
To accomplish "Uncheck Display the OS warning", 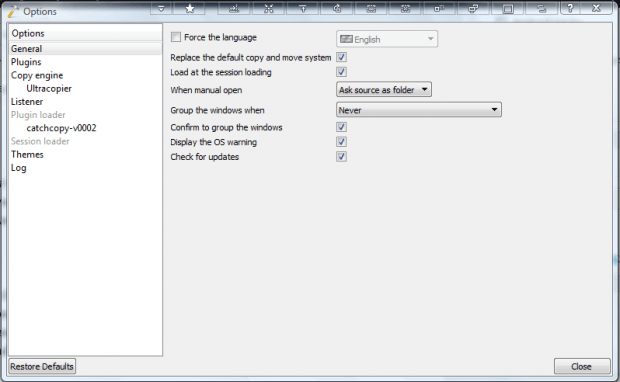I will click(341, 142).
